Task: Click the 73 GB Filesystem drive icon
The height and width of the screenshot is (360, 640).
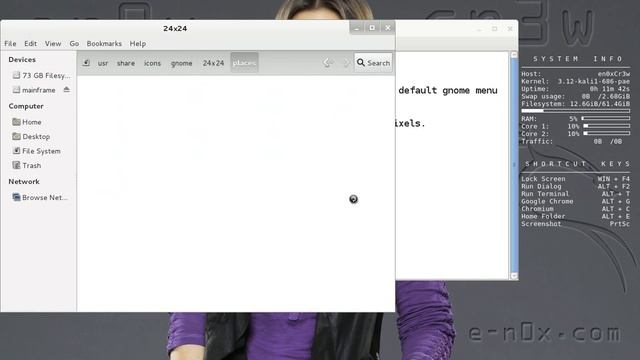Action: 16,76
